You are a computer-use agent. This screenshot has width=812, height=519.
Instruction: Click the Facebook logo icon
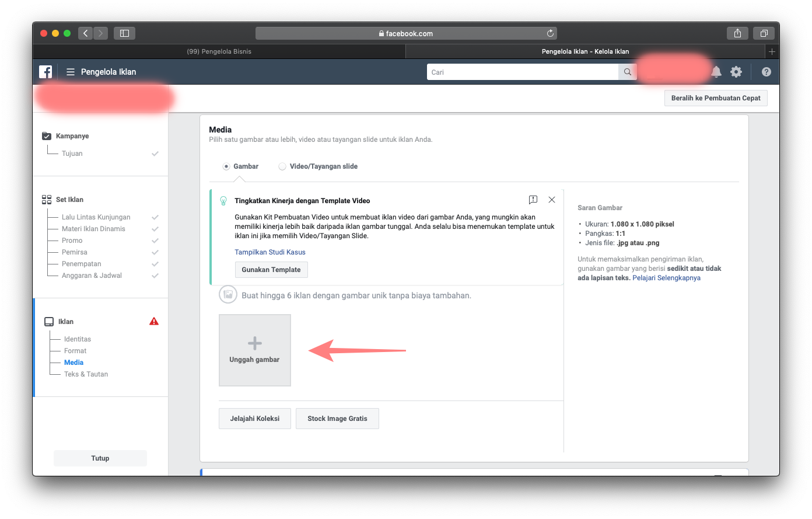tap(45, 72)
